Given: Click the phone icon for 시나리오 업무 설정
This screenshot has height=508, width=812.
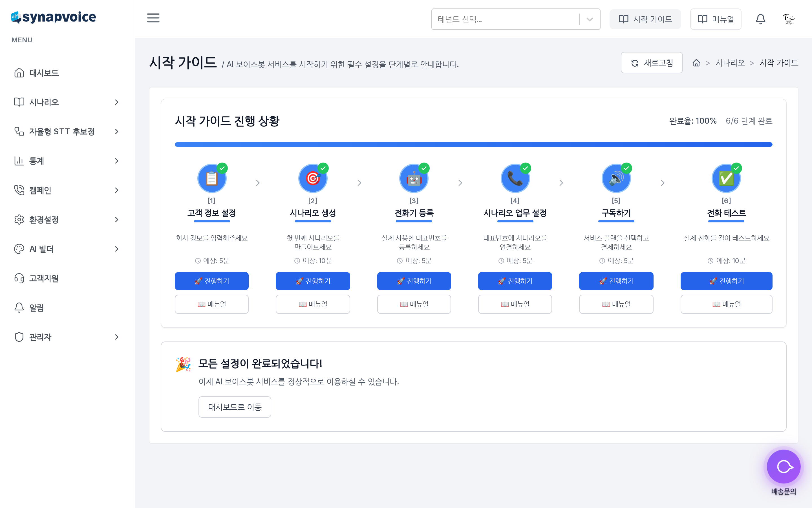Looking at the screenshot, I should click(x=515, y=178).
